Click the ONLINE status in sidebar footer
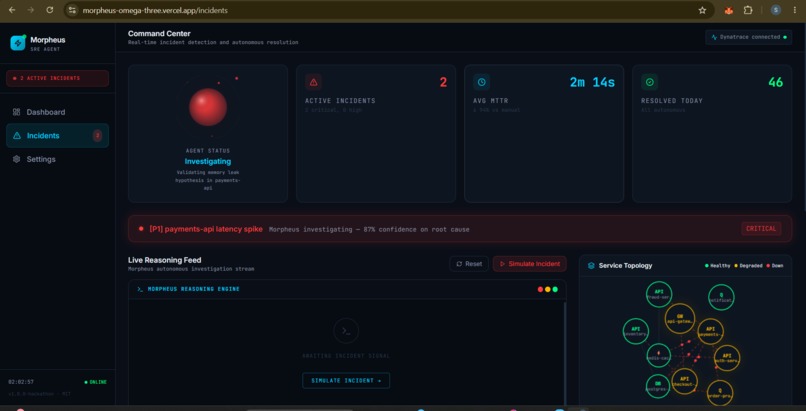This screenshot has height=411, width=806. click(96, 382)
